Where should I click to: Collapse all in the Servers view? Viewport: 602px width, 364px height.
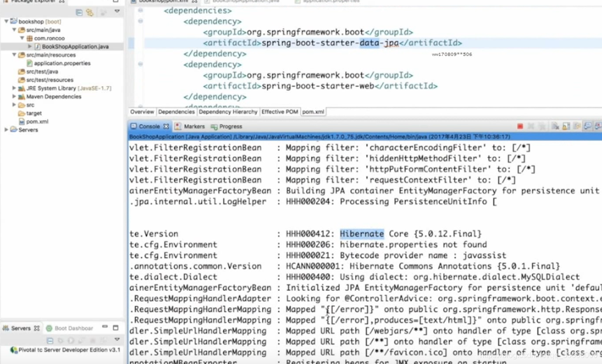[50, 340]
